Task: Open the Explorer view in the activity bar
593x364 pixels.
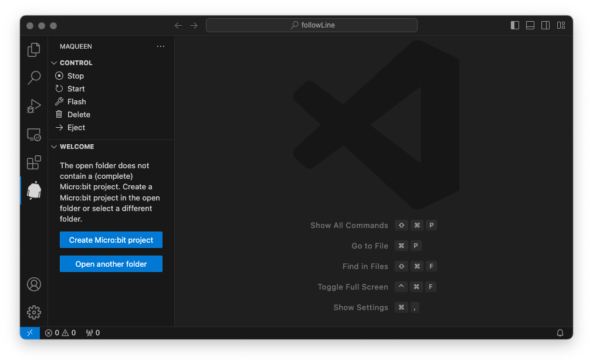Action: (x=34, y=49)
